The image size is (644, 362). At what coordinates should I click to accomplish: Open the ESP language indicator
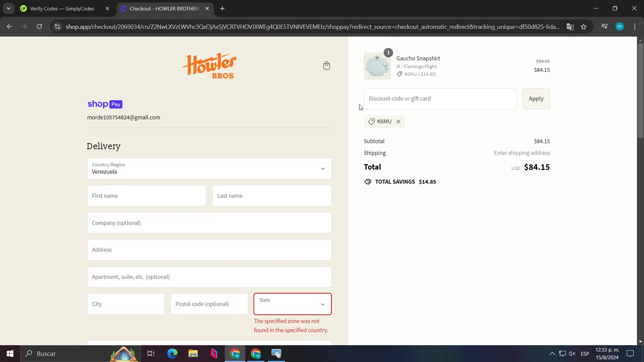585,354
